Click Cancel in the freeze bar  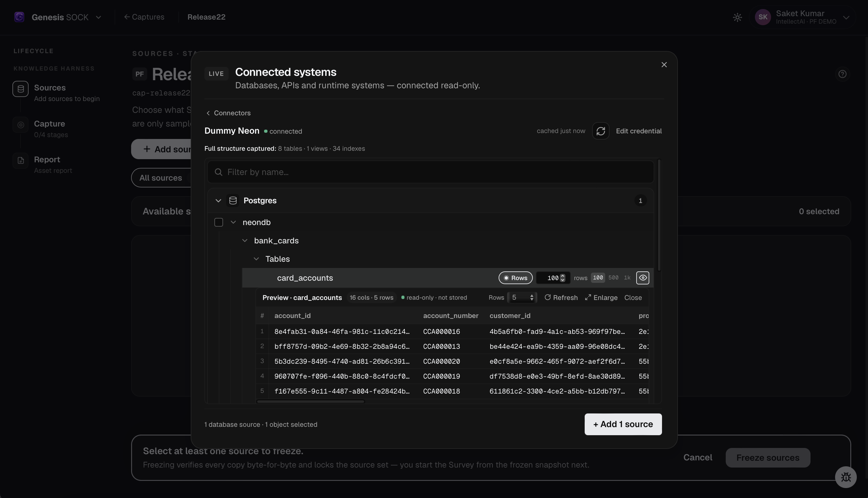(697, 458)
